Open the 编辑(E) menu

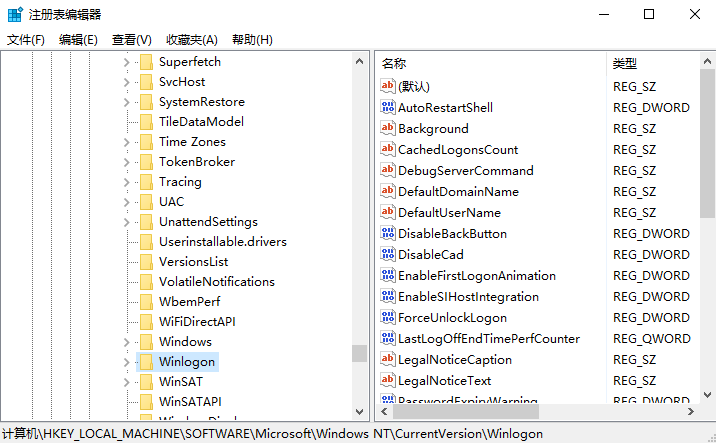tap(78, 40)
